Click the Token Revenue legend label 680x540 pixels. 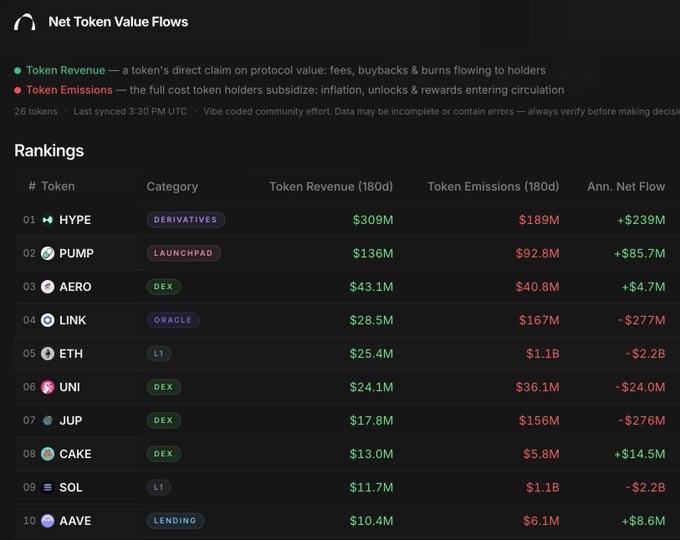pos(65,70)
